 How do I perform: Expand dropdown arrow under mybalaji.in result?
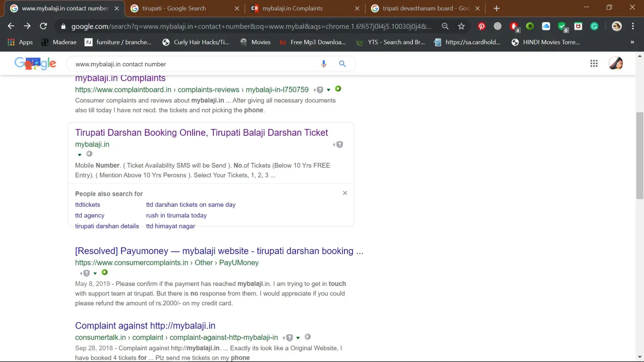coord(80,155)
